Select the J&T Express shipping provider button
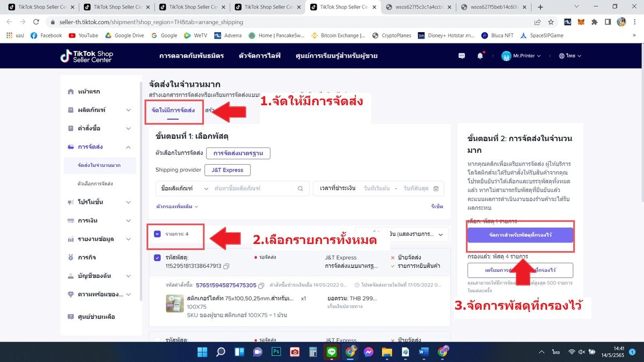The height and width of the screenshot is (362, 644). point(228,170)
